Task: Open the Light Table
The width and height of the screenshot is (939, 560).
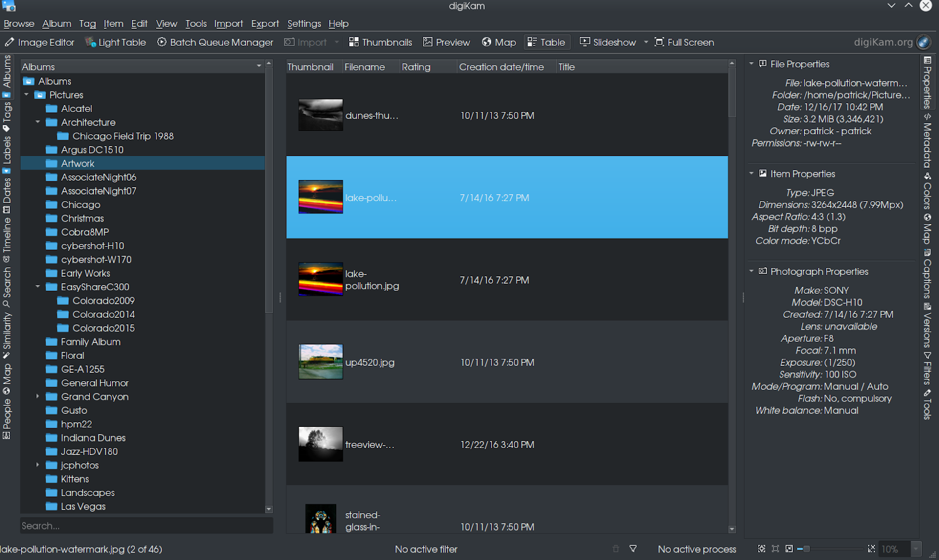Action: [116, 42]
